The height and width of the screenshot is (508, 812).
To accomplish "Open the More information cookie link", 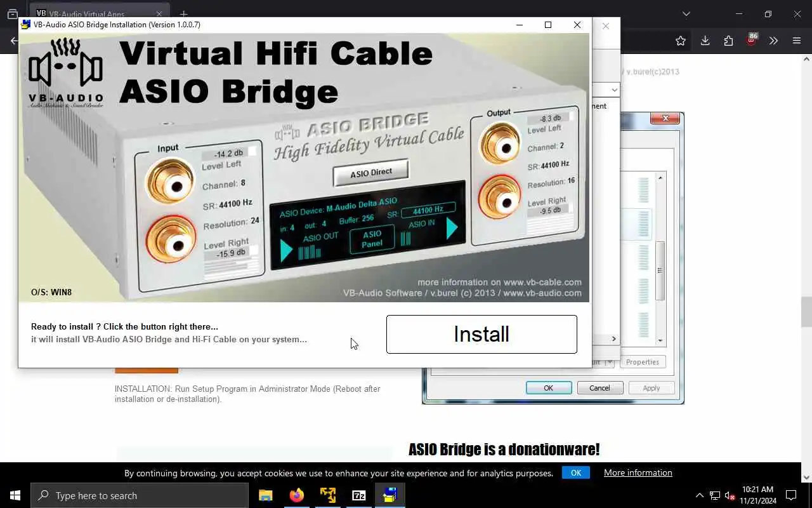I will (638, 472).
